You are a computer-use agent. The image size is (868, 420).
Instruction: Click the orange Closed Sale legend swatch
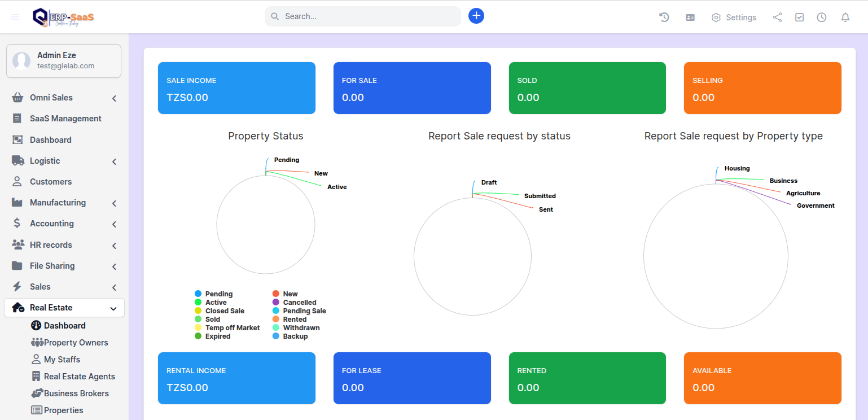[198, 311]
